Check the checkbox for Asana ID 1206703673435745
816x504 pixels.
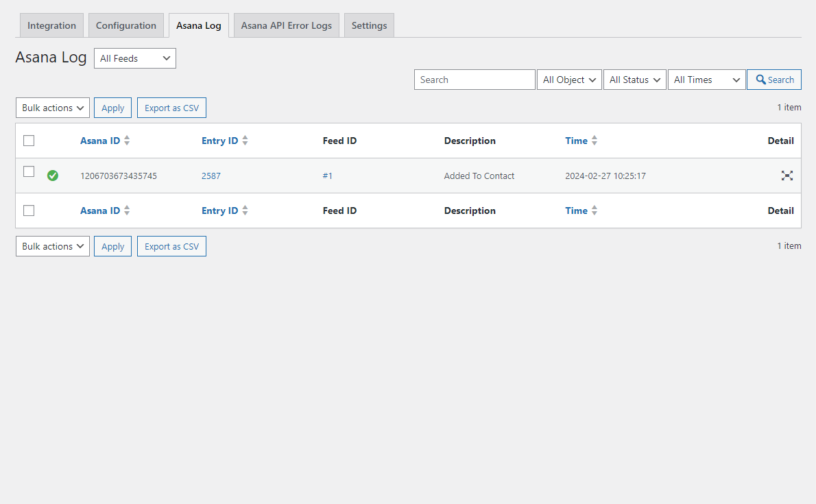tap(29, 171)
